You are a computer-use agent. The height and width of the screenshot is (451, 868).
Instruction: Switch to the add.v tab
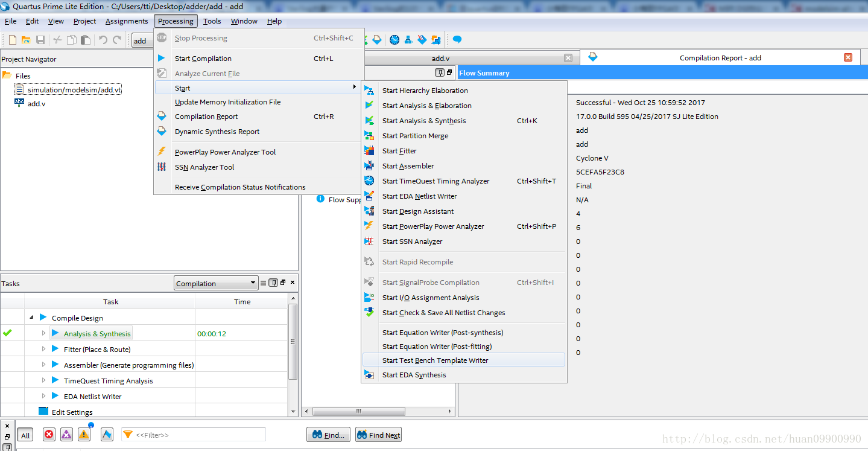click(440, 58)
